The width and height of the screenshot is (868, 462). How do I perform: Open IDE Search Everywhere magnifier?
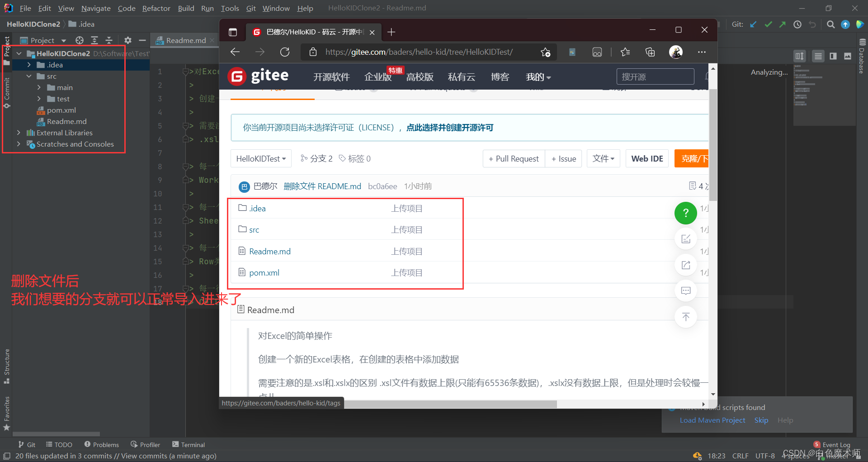pos(830,24)
